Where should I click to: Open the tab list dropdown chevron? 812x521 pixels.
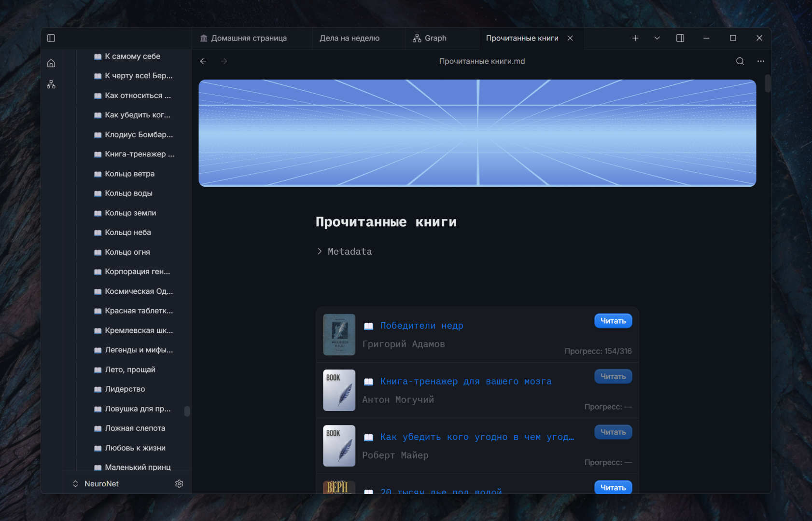click(x=657, y=38)
